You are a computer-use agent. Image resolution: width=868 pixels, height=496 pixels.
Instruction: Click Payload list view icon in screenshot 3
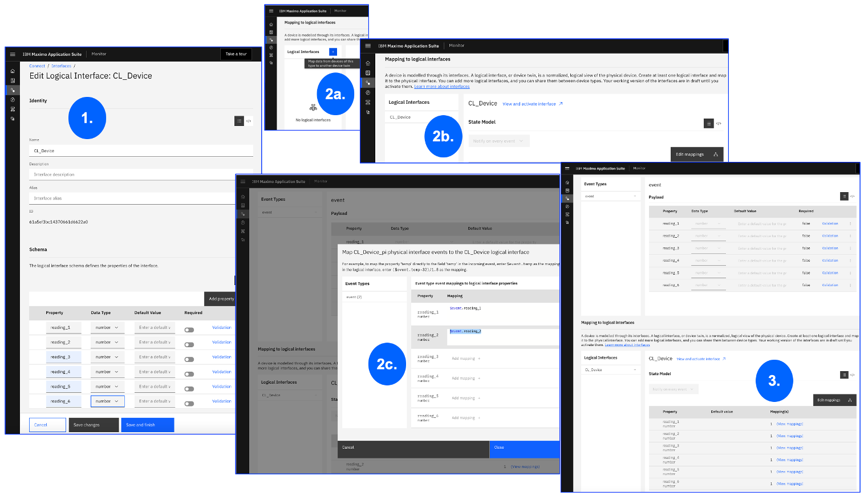click(x=844, y=196)
